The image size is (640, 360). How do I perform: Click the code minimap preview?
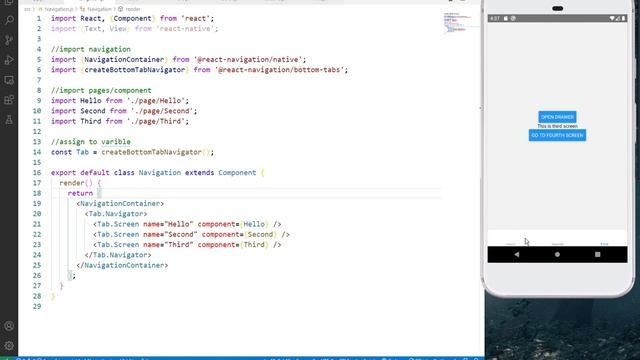click(460, 22)
